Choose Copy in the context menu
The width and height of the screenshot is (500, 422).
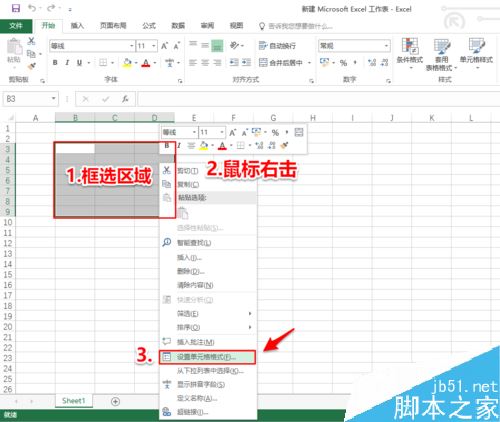point(208,184)
